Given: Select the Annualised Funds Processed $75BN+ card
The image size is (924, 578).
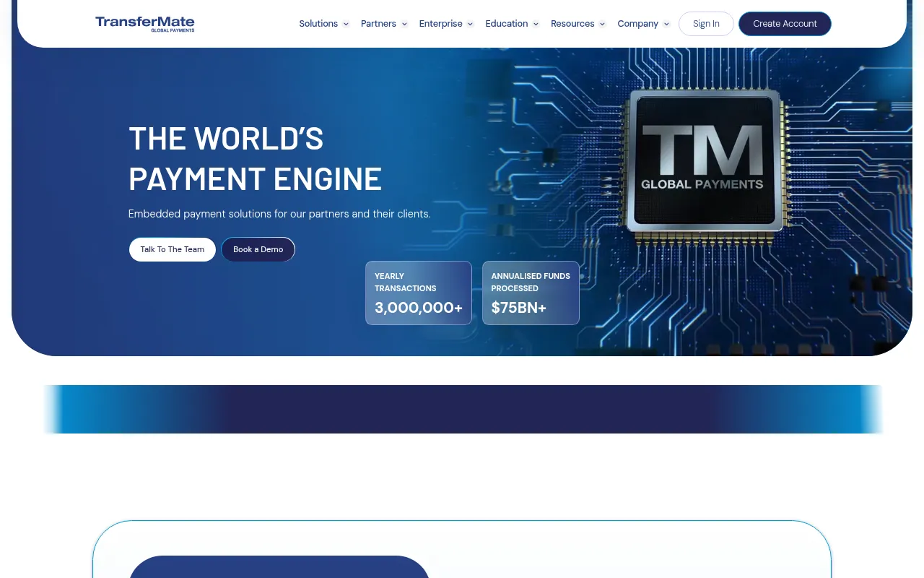Looking at the screenshot, I should coord(531,293).
